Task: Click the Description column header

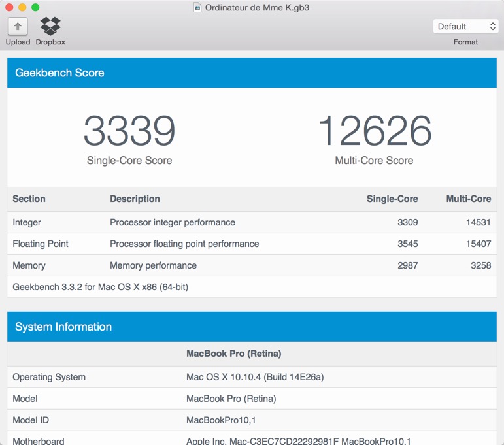Action: pyautogui.click(x=135, y=199)
